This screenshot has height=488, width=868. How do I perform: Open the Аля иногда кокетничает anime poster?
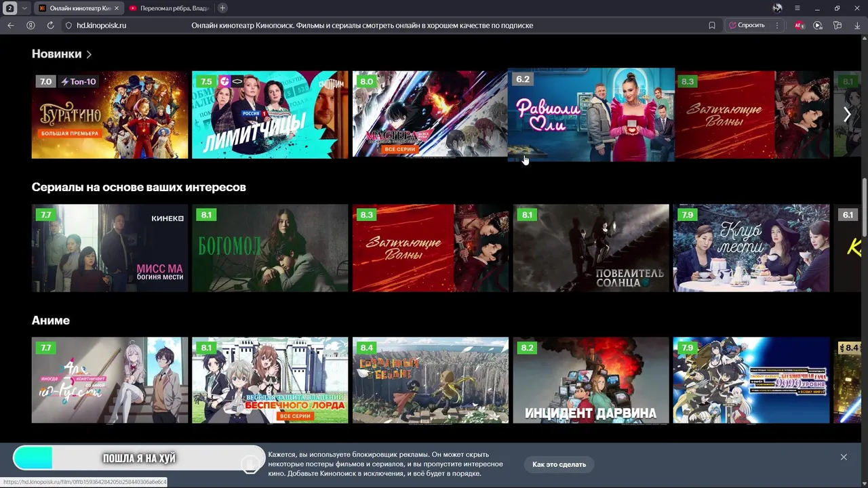pyautogui.click(x=110, y=380)
